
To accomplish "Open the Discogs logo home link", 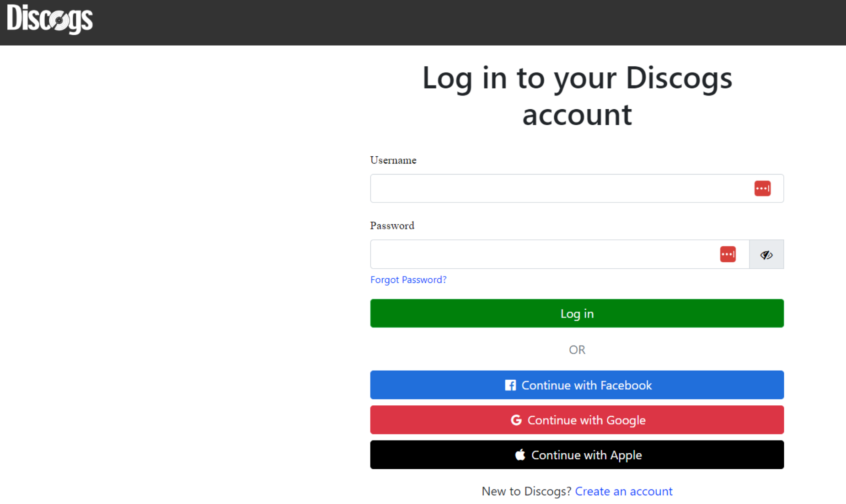I will pos(49,19).
